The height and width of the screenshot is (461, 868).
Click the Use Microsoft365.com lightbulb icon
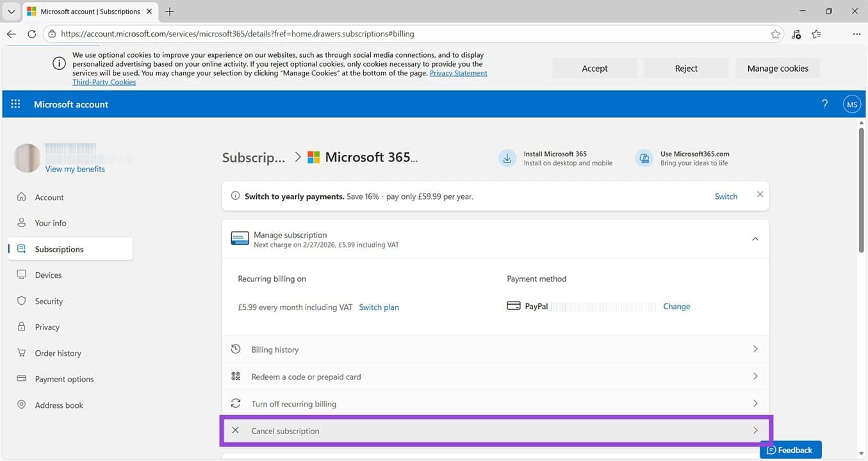644,158
